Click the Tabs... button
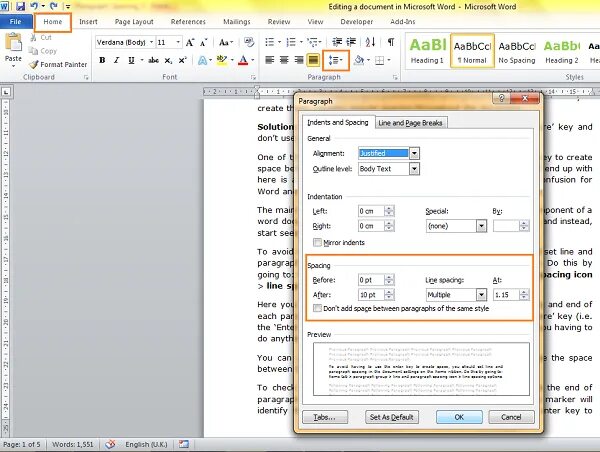The height and width of the screenshot is (452, 600). (x=325, y=417)
